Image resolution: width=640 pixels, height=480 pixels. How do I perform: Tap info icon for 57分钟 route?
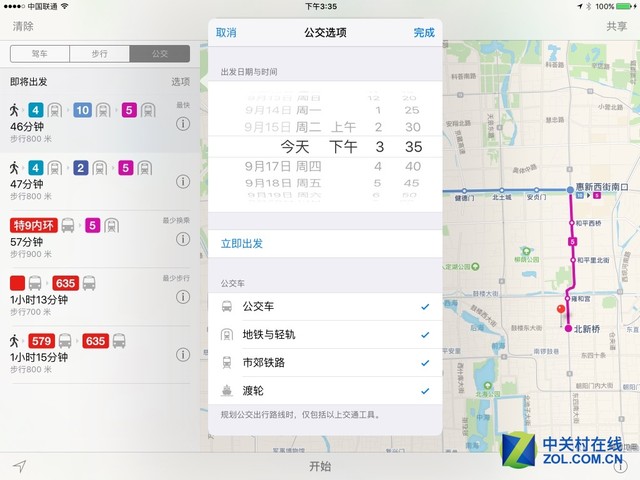183,239
